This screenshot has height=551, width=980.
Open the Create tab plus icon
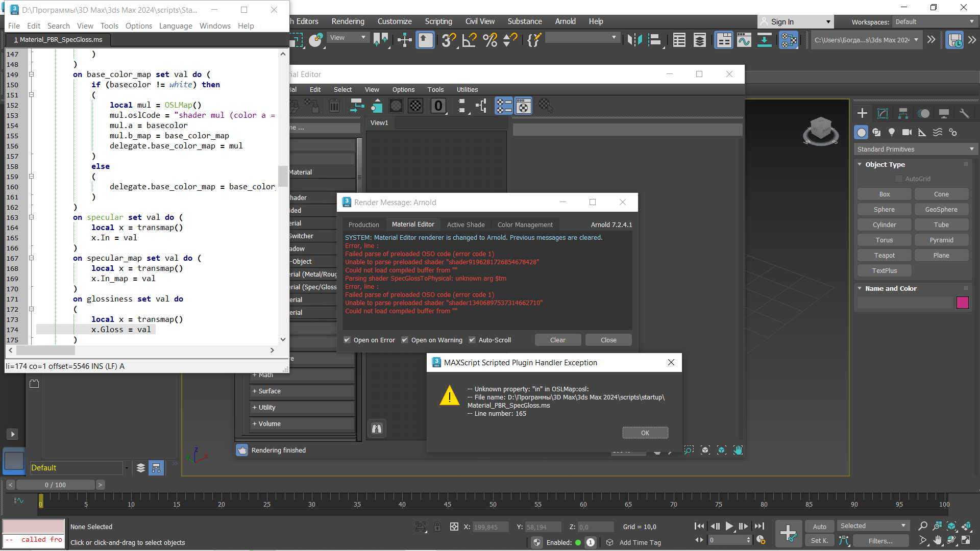tap(862, 113)
